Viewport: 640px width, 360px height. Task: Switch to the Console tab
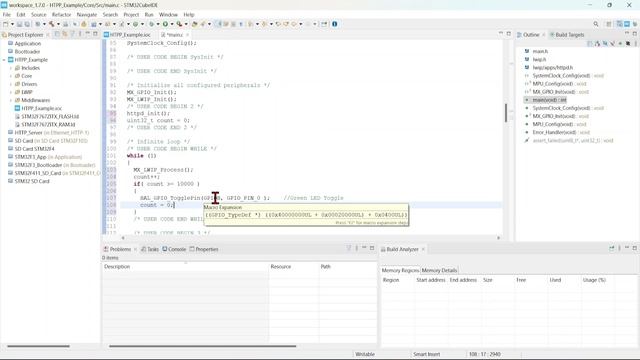[174, 249]
